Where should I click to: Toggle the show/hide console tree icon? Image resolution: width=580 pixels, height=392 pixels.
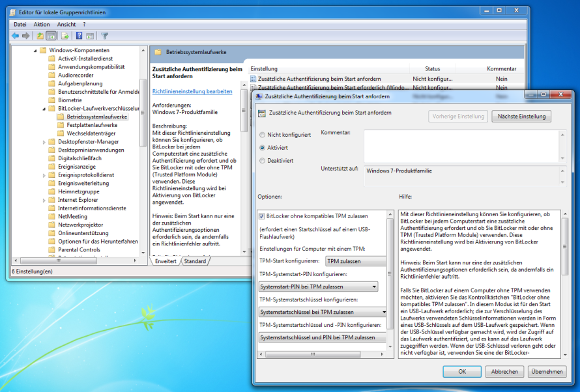(51, 36)
